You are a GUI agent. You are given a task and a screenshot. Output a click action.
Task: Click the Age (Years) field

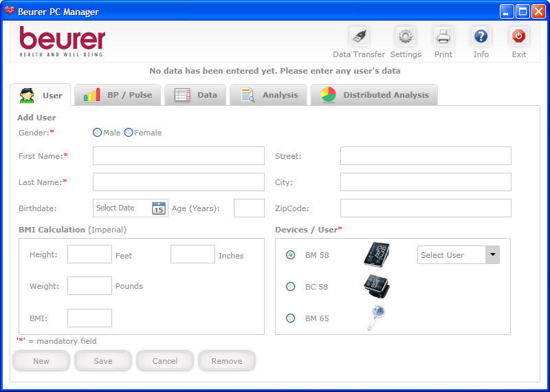[x=249, y=208]
